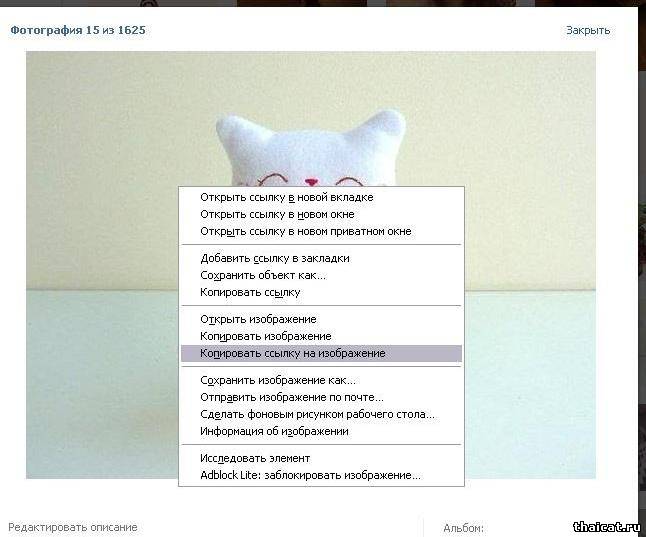Viewport: 646px width, 537px height.
Task: Click the 'Закрыть' link
Action: pos(588,30)
